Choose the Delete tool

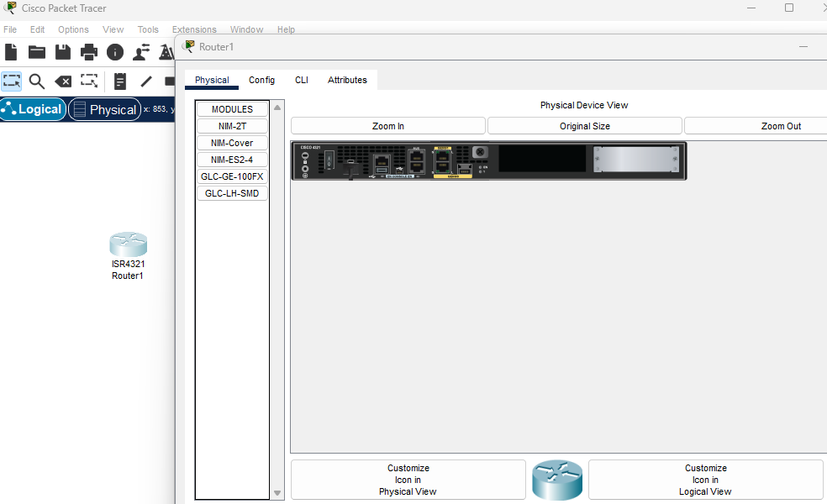tap(63, 81)
